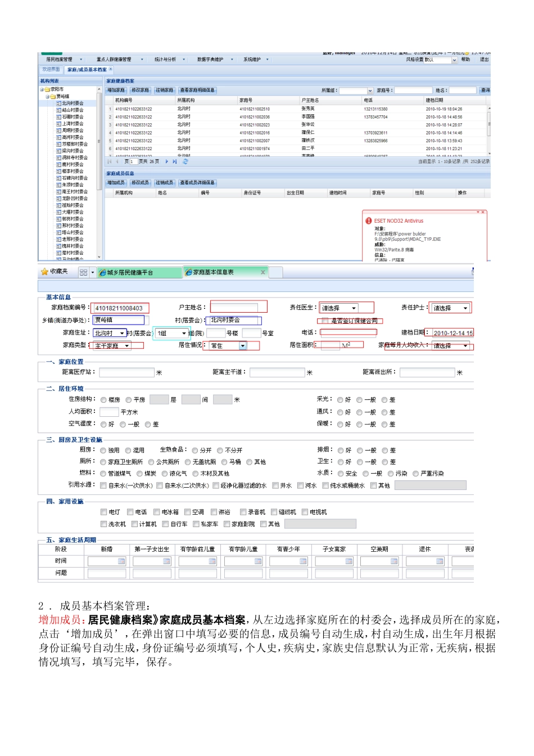The height and width of the screenshot is (756, 534).
Task: Open calendar icon in 有学龄前儿童 time cell
Action: [x=212, y=561]
